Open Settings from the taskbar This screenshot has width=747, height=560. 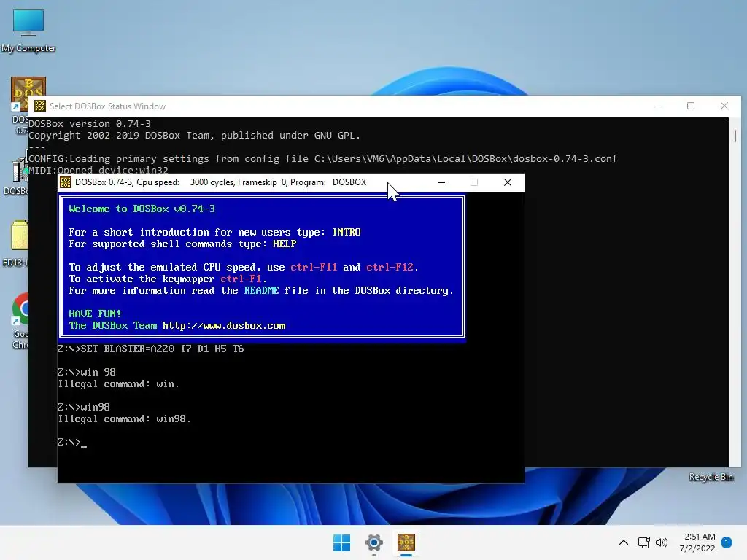click(374, 542)
